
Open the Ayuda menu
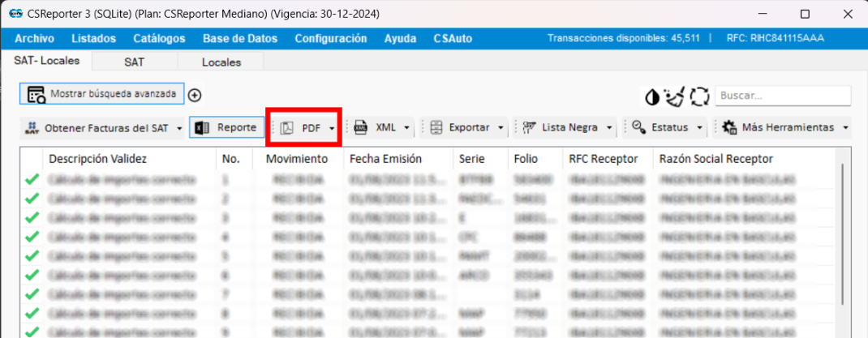coord(400,39)
